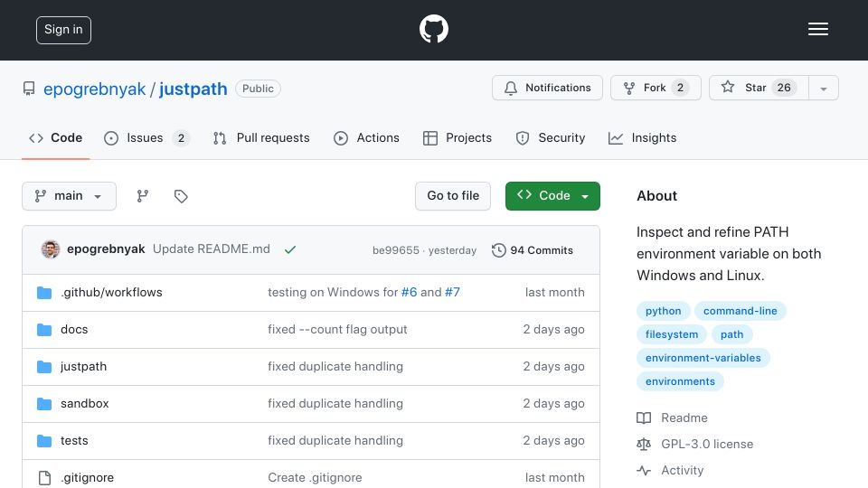This screenshot has height=488, width=868.
Task: Select the filesystem topic tag
Action: [x=672, y=334]
